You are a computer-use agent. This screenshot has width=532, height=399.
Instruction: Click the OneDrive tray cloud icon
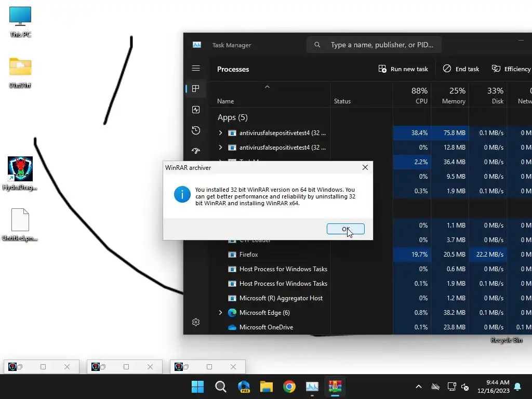pos(435,387)
